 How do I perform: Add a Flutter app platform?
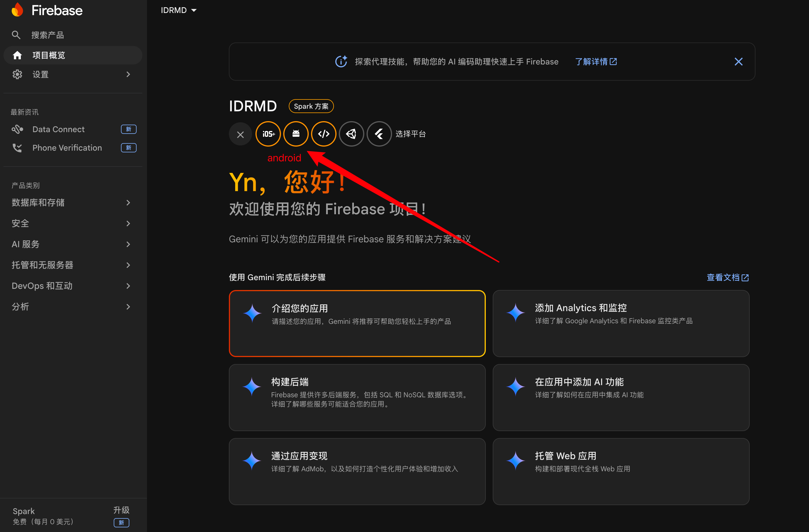tap(379, 134)
